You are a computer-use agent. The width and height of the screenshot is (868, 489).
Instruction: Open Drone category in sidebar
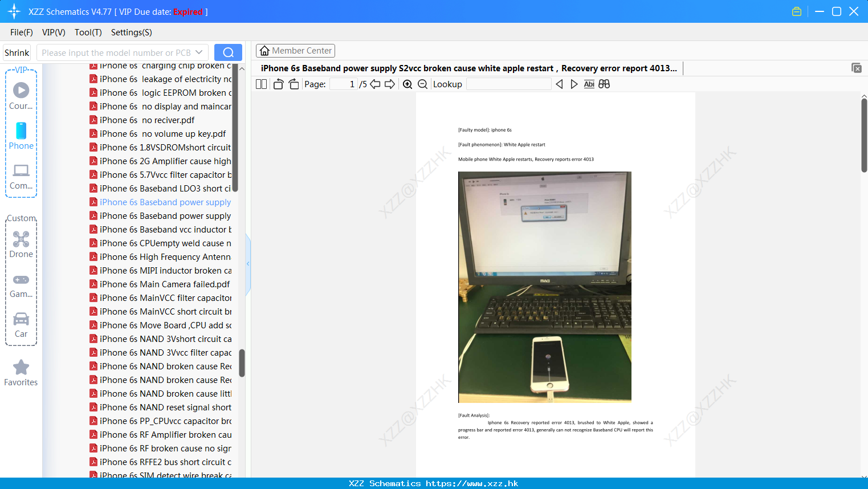[x=21, y=244]
